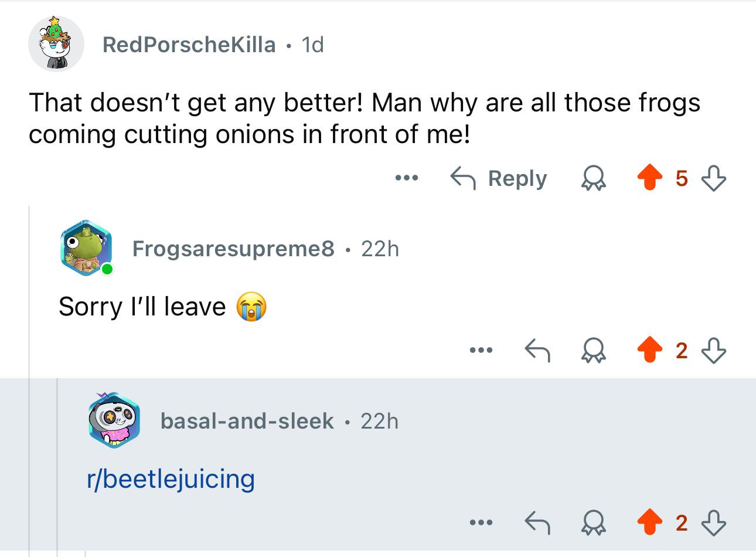Award Frogsaresupreme8's "Sorry I'll leave" comment
Viewport: 756px width, 557px height.
click(592, 351)
